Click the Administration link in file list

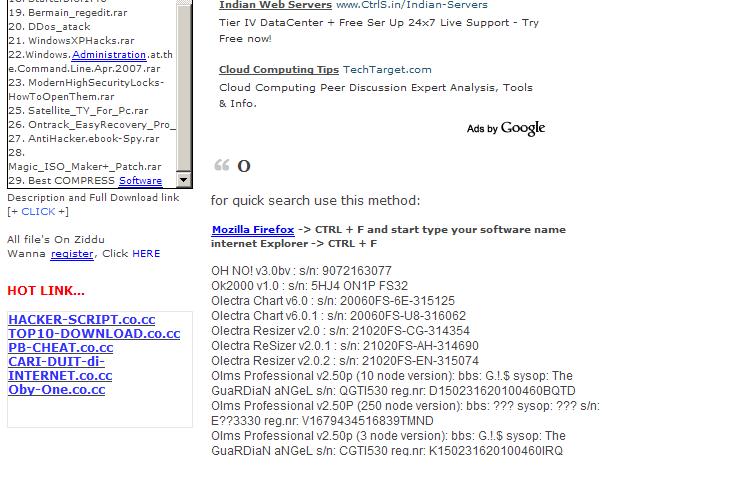point(109,54)
